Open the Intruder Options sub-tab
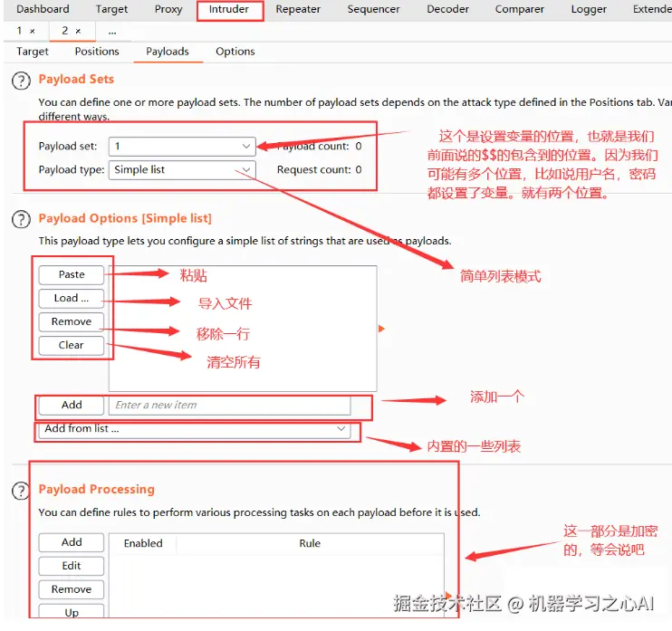Viewport: 672px width, 631px height. 235,52
